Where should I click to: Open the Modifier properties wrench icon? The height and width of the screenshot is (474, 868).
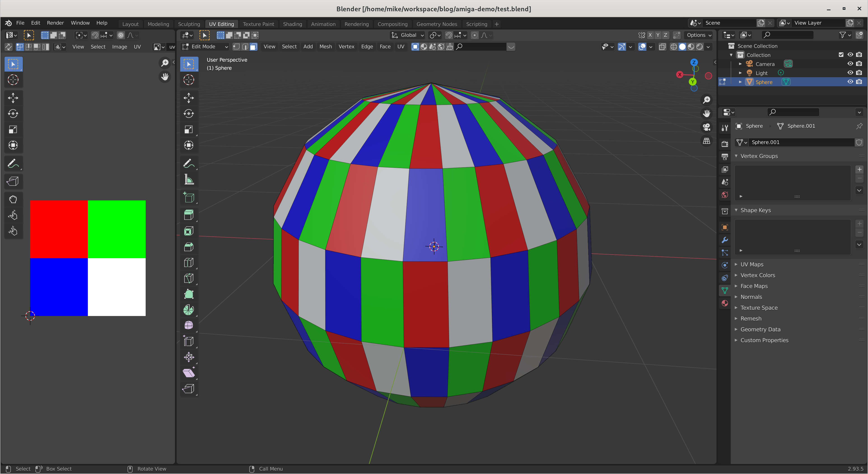(725, 240)
